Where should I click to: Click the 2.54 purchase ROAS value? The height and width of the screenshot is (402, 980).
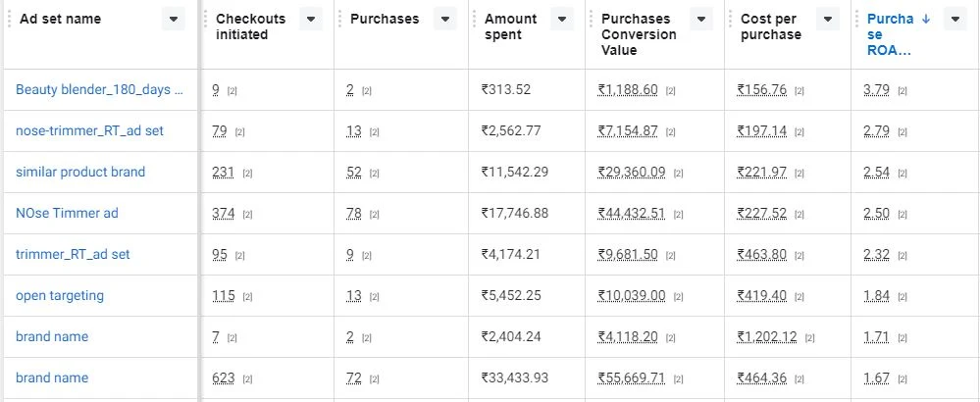point(876,172)
